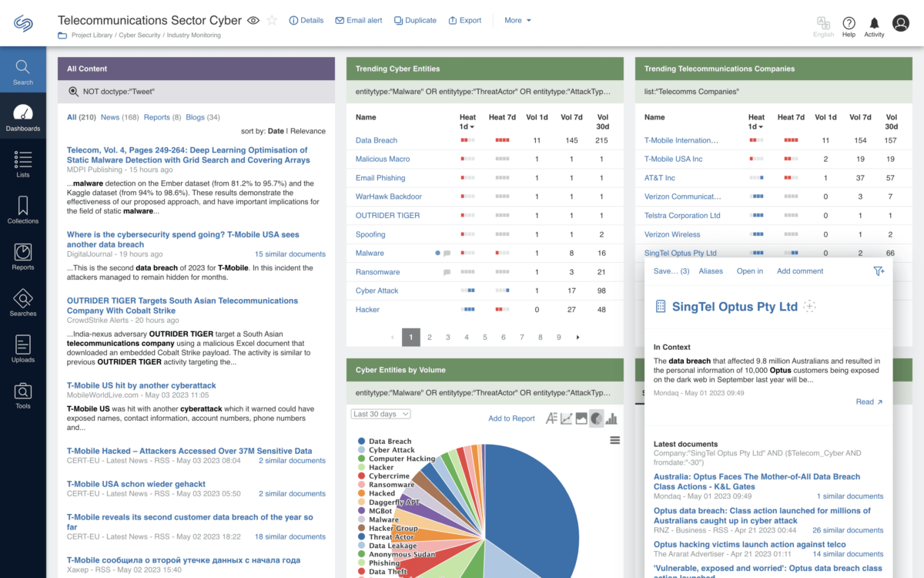Open the user account avatar
The width and height of the screenshot is (924, 578).
tap(901, 23)
